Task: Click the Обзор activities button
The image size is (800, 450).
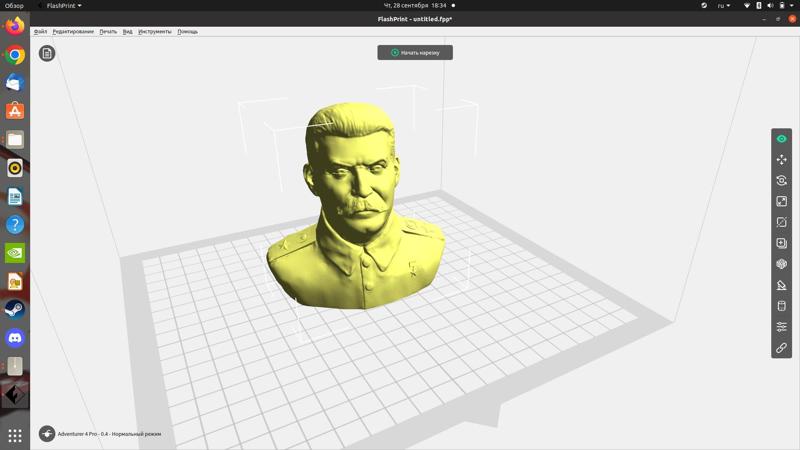Action: 14,6
